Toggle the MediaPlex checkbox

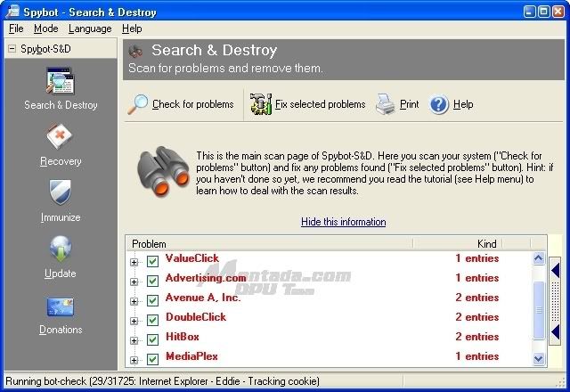152,359
